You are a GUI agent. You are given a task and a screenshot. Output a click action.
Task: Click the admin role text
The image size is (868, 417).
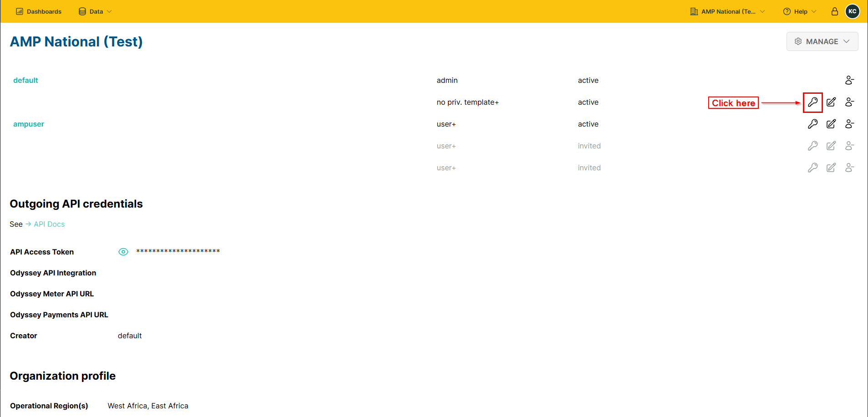(x=447, y=80)
